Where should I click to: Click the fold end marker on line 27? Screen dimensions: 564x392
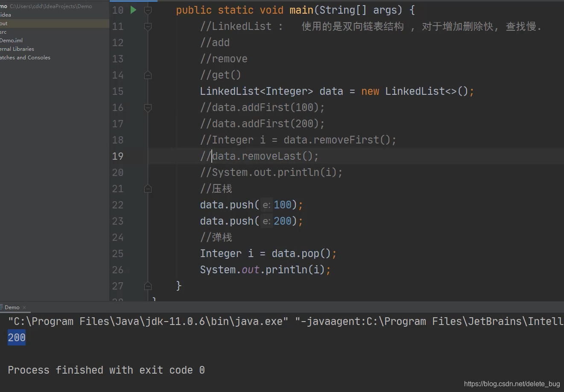148,286
